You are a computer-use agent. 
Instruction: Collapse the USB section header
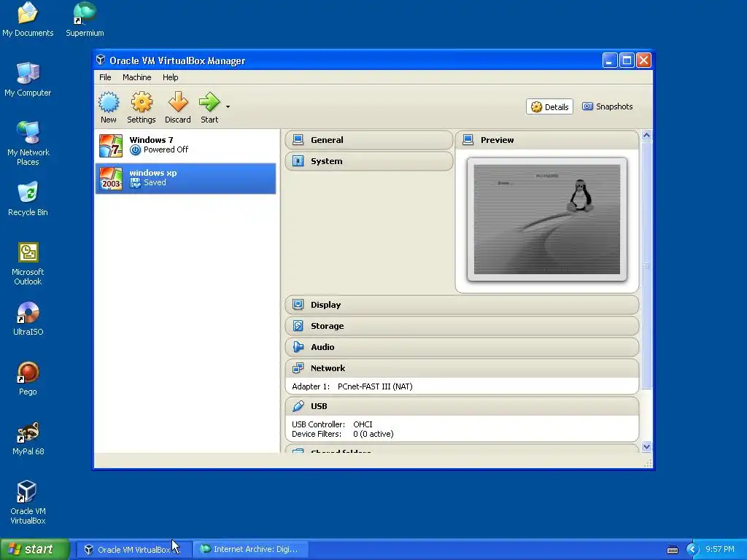tap(462, 406)
